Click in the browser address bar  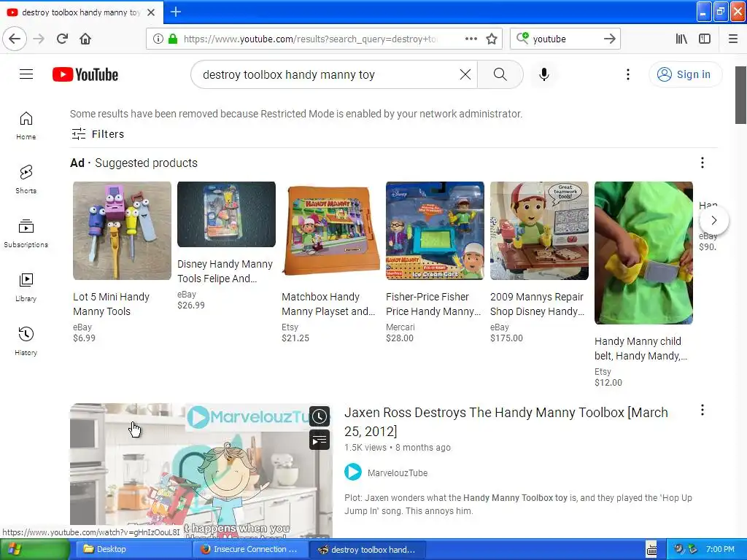(309, 39)
